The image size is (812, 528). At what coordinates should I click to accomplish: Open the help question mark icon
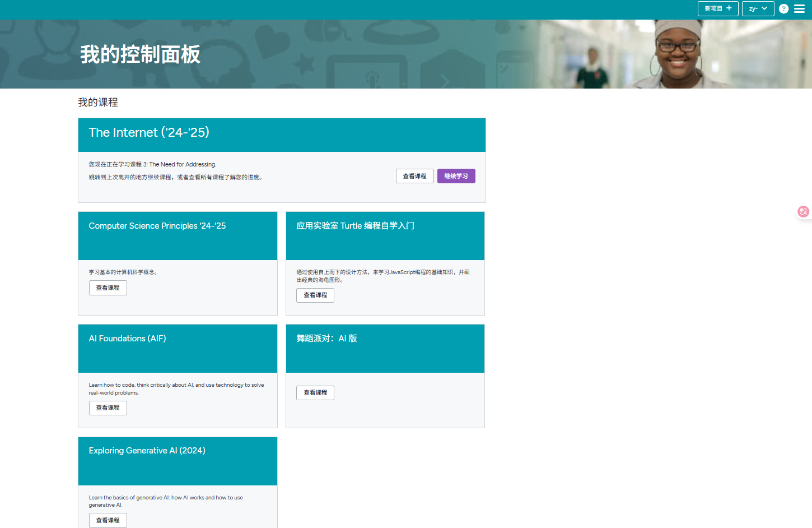[783, 8]
